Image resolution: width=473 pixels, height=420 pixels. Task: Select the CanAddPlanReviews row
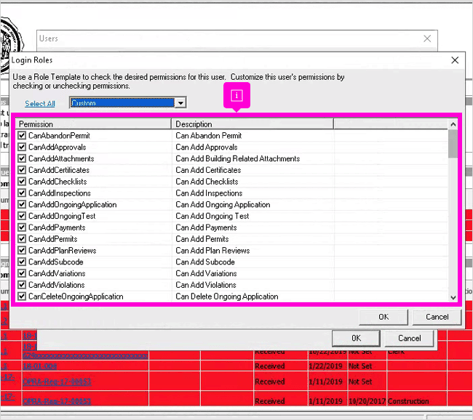[232, 250]
